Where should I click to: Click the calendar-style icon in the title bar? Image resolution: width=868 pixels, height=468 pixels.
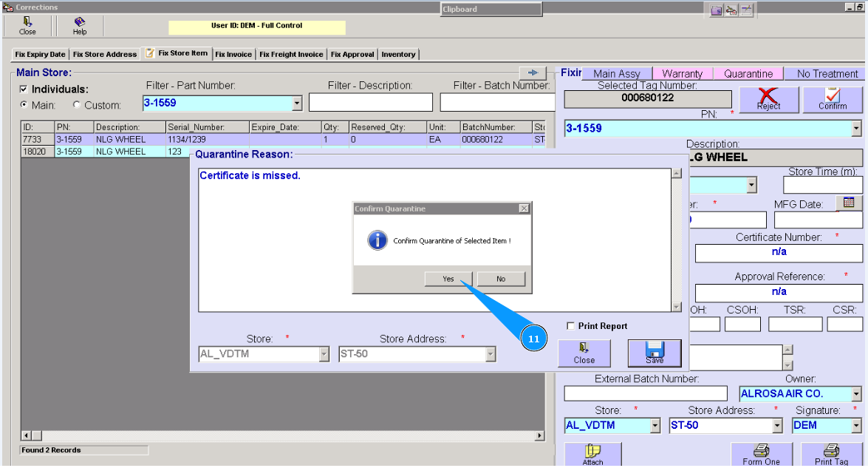click(746, 10)
